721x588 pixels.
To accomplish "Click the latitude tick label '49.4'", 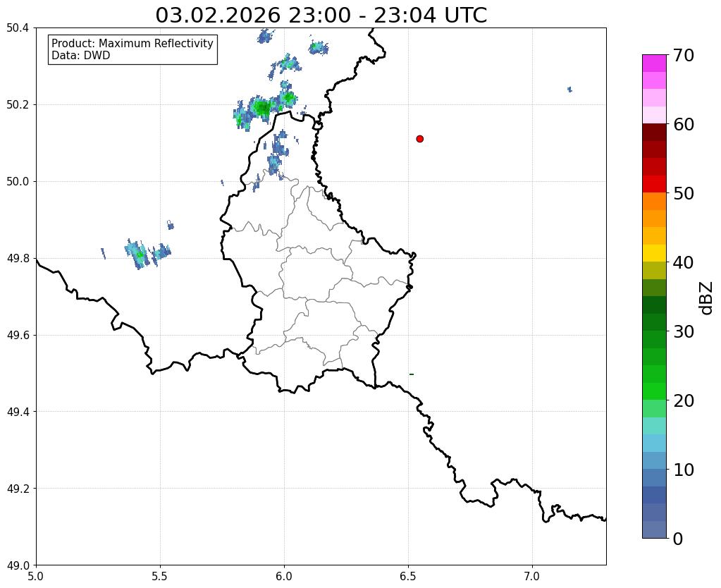I will coord(18,412).
